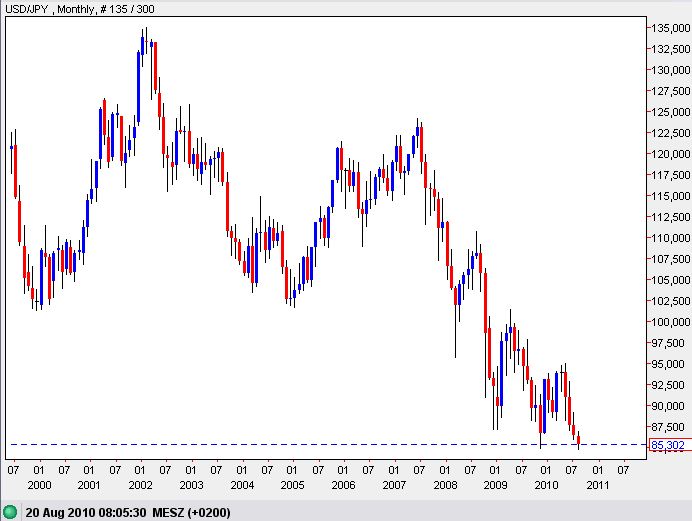Click the 2004 year label on time axis
The height and width of the screenshot is (521, 692).
[242, 485]
